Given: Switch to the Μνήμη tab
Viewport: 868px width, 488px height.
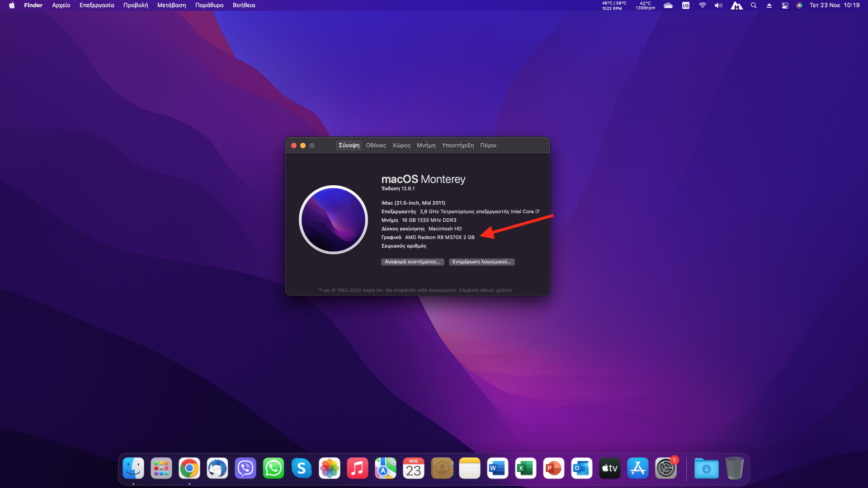Looking at the screenshot, I should 426,145.
